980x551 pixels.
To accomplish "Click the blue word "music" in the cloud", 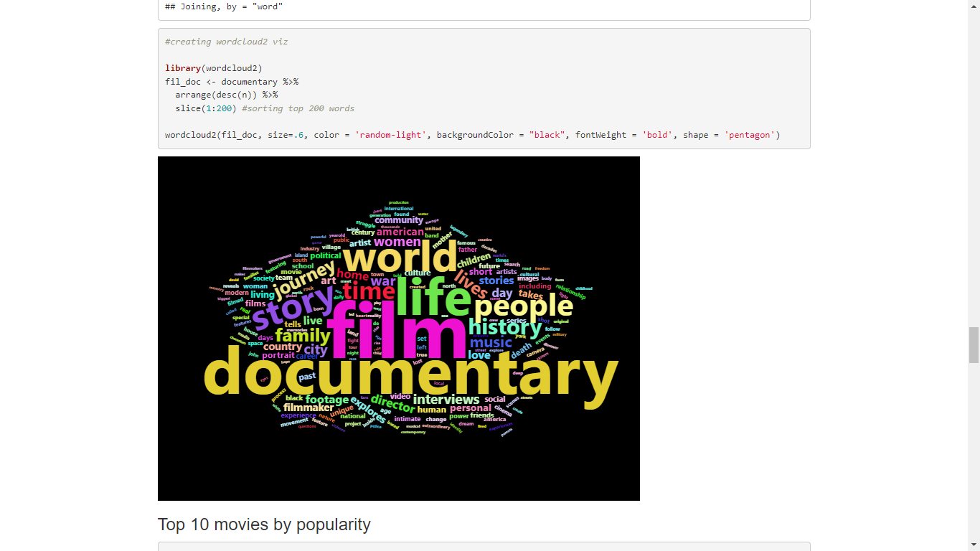I will click(491, 342).
